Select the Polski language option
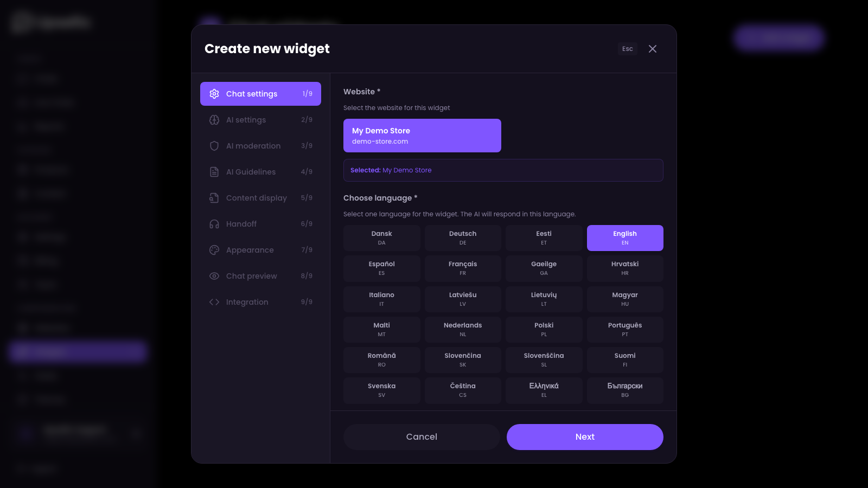 (x=544, y=329)
